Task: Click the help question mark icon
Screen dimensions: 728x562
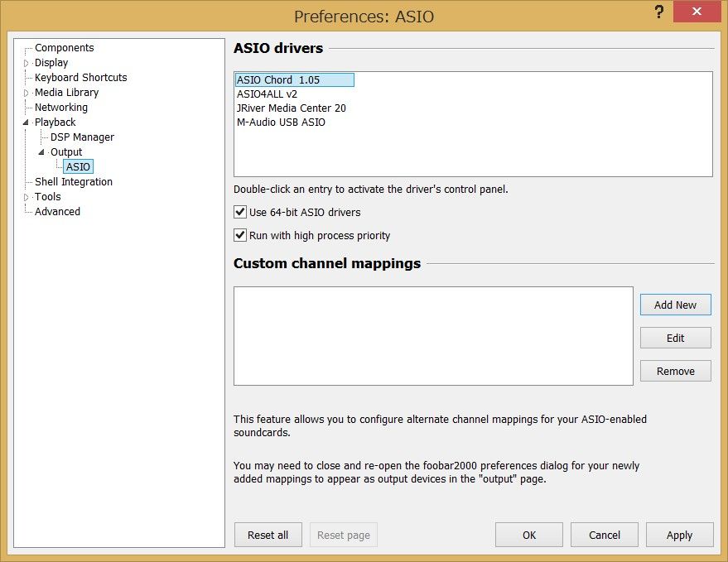Action: tap(659, 12)
